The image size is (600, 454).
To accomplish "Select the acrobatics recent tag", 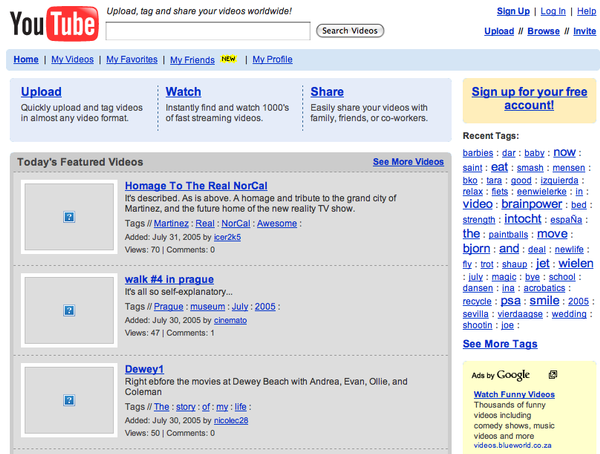I will tap(544, 288).
